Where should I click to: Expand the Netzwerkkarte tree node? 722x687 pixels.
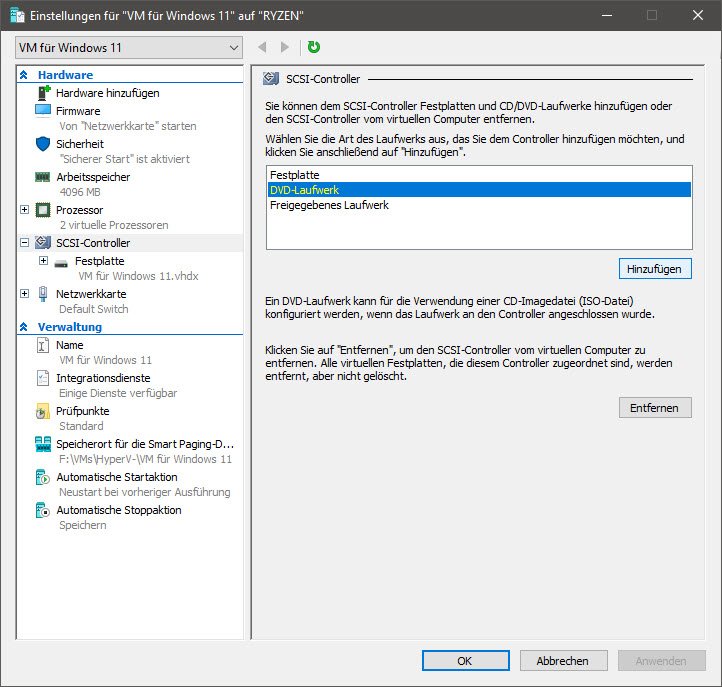(x=25, y=294)
